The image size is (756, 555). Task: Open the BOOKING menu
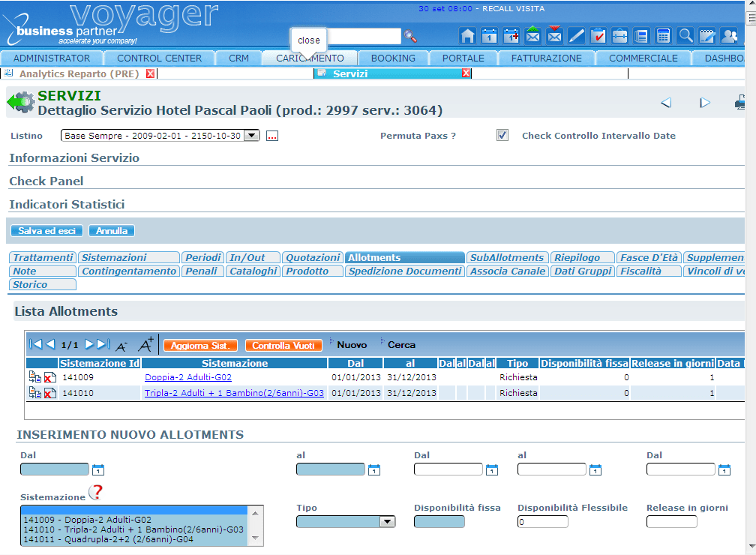(x=393, y=58)
